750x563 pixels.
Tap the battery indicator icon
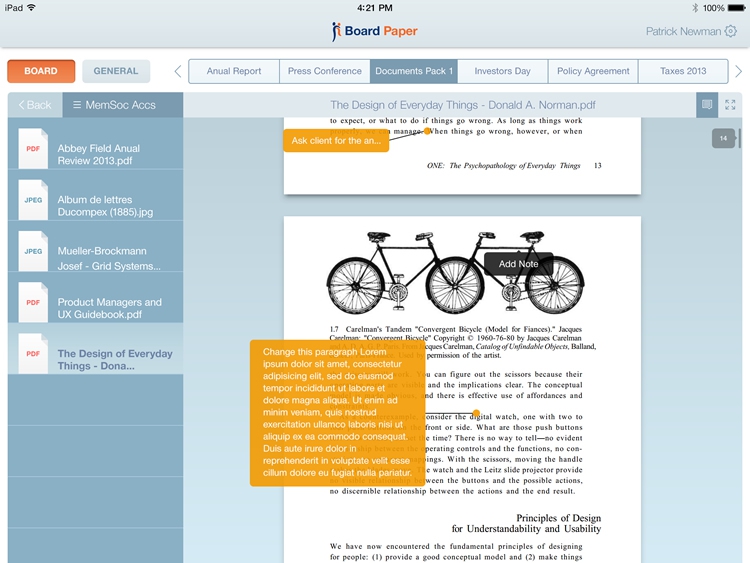click(x=736, y=8)
